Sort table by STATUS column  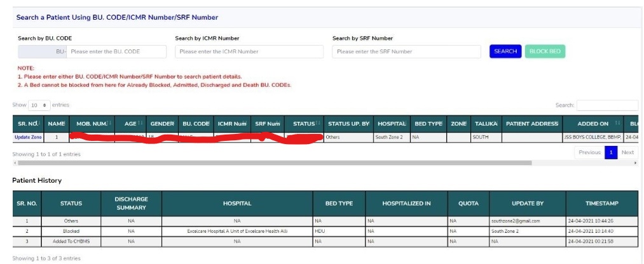tap(304, 123)
